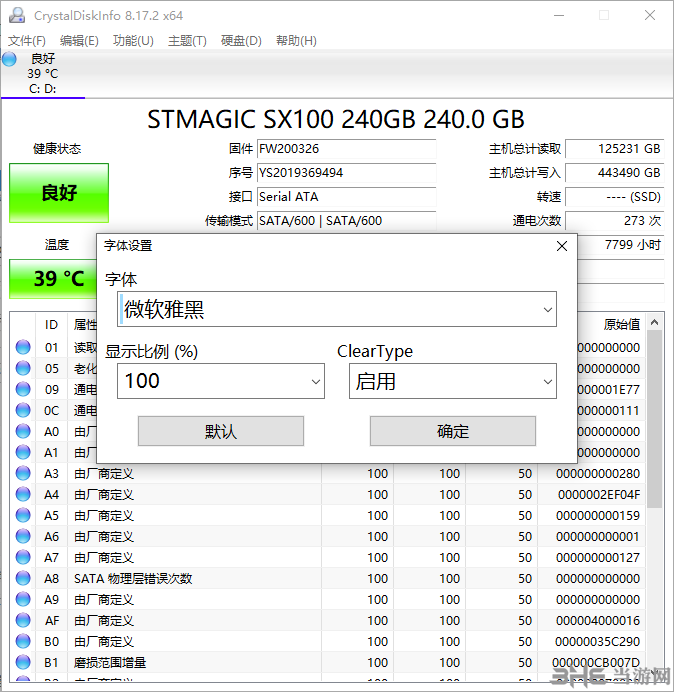
Task: Click the green 良好 health status button
Action: (59, 193)
